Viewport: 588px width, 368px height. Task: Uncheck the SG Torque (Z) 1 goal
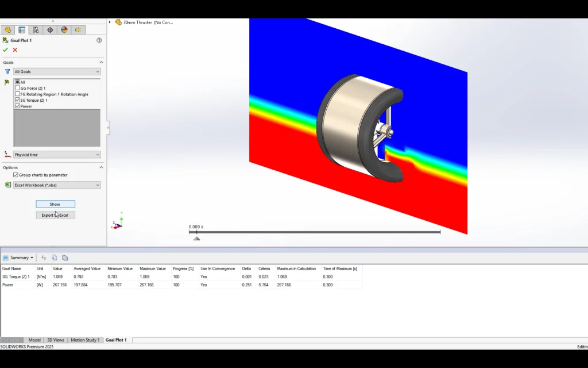tap(17, 100)
